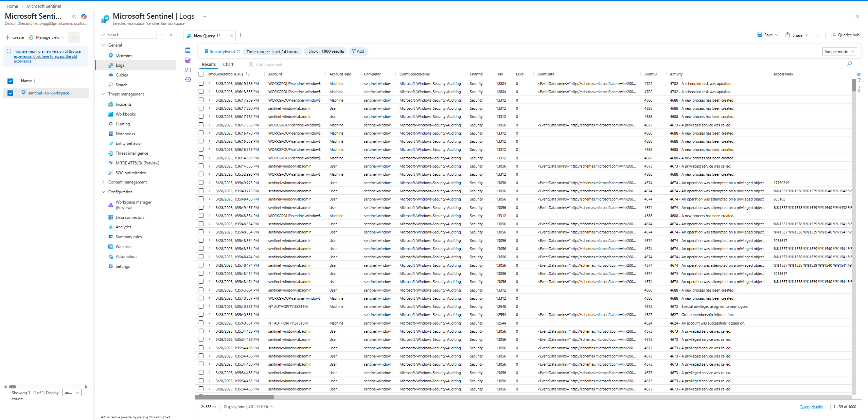Check the first result row checkbox
Viewport: 868px width, 420px height.
pos(201,83)
